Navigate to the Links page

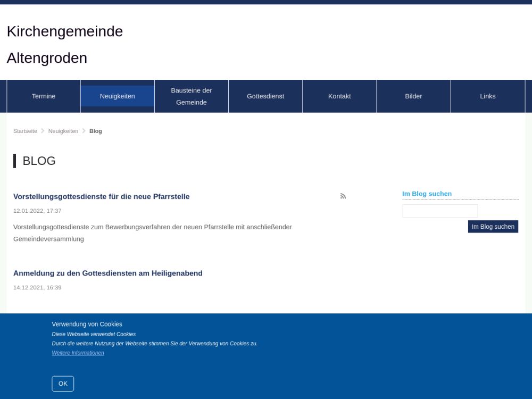[x=487, y=96]
